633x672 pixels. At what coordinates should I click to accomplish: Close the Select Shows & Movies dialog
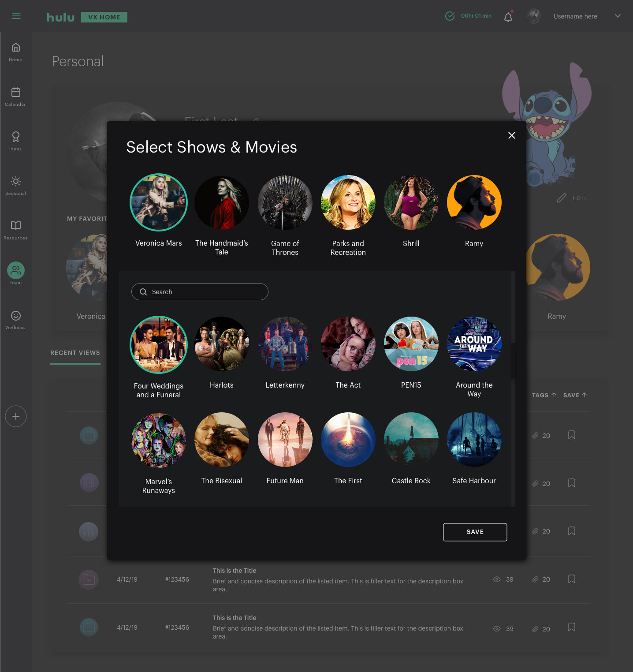pos(511,135)
